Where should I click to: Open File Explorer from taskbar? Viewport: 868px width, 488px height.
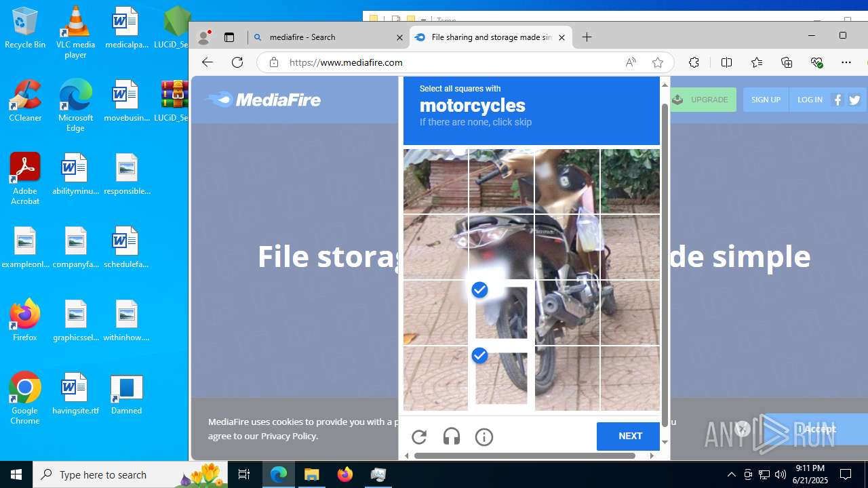point(312,474)
